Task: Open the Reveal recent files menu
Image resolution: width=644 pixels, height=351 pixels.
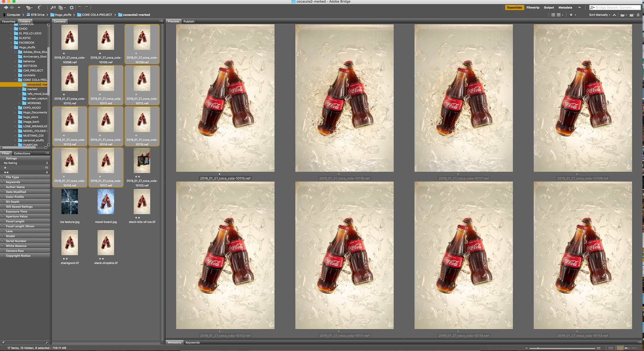Action: pos(29,7)
